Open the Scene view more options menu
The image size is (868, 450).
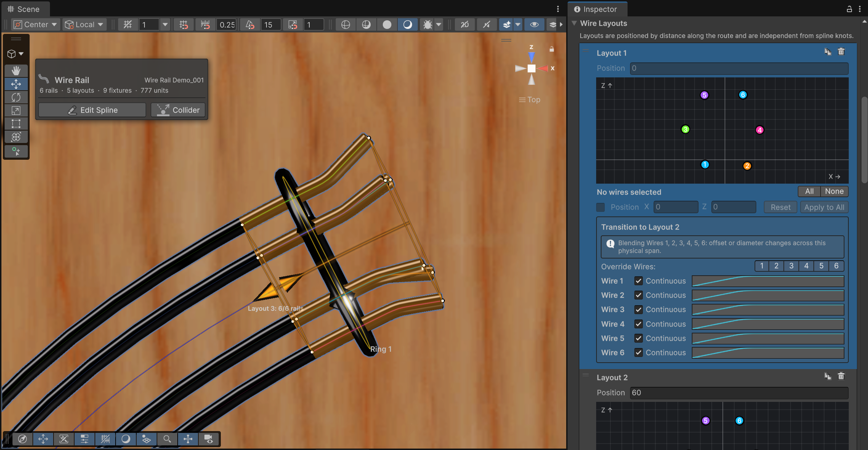coord(558,9)
